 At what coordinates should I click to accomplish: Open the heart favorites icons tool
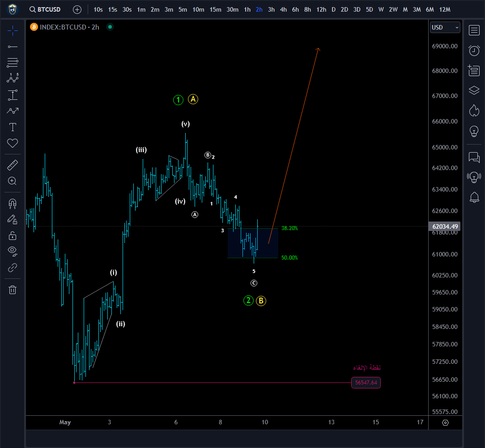13,143
